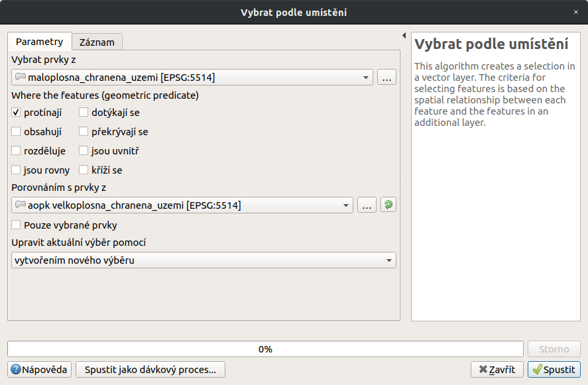Select the Parametry tab
Image resolution: width=588 pixels, height=385 pixels.
tap(39, 42)
